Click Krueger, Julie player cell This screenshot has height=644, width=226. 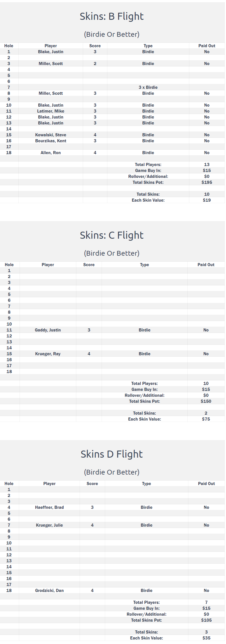(49, 525)
